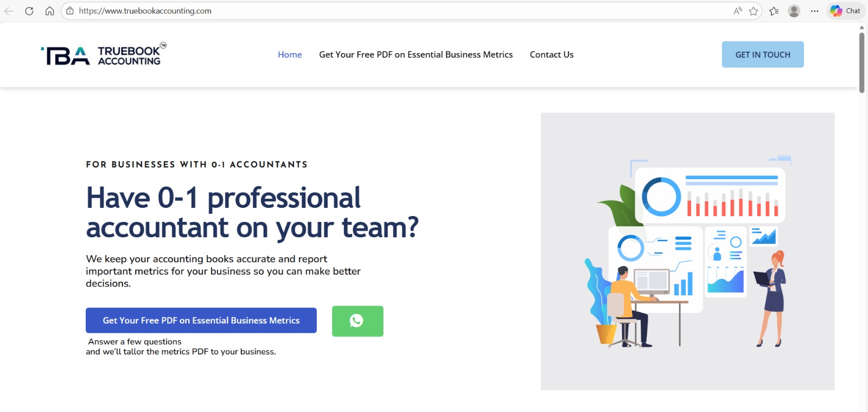Open browser Settings and more menu
The width and height of the screenshot is (868, 412).
point(814,11)
